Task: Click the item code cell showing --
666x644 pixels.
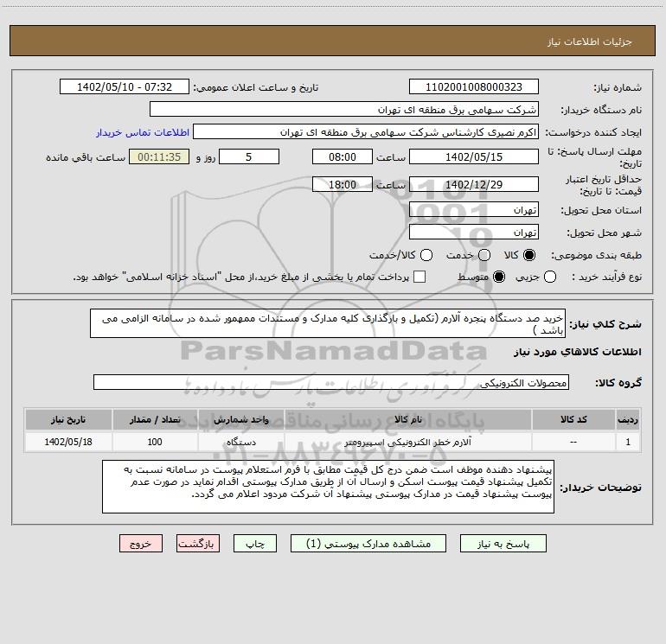Action: pos(573,442)
